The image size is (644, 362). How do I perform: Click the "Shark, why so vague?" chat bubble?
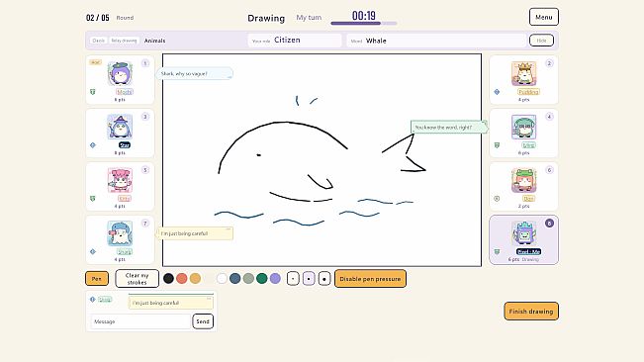pos(195,74)
